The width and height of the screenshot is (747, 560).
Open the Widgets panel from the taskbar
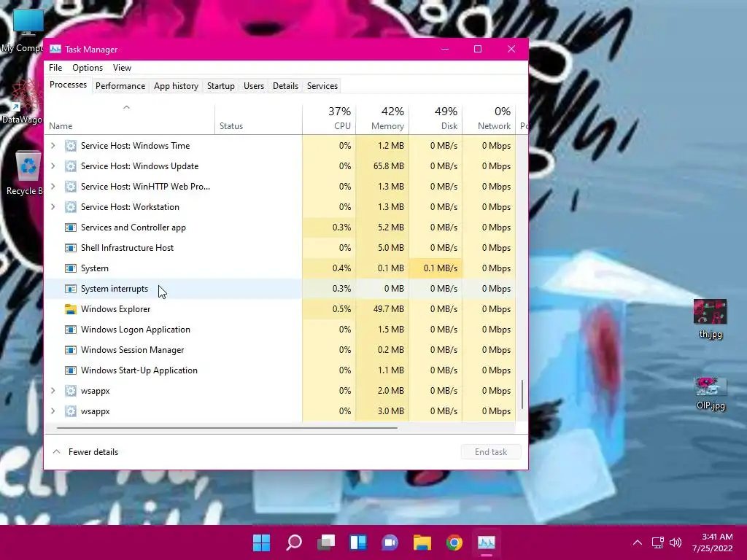click(357, 542)
